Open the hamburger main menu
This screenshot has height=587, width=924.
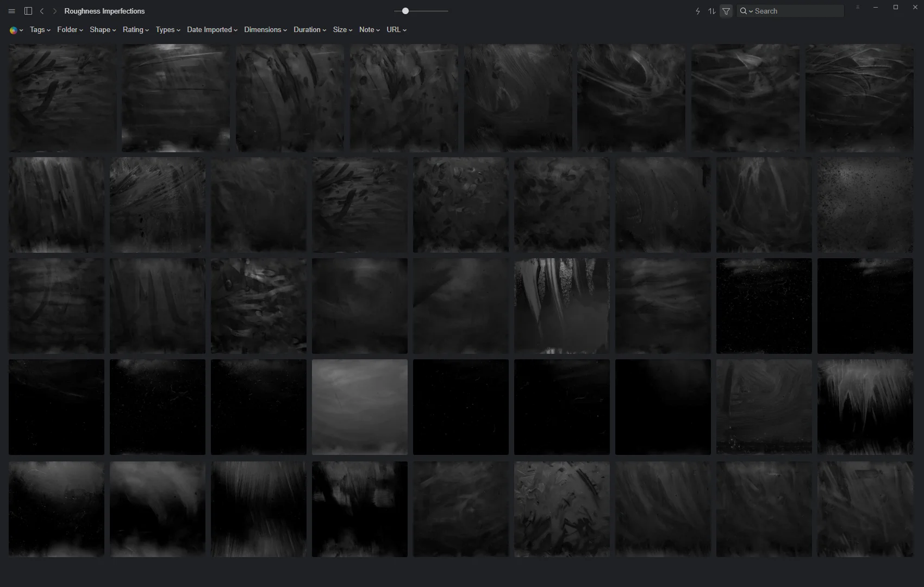[x=12, y=11]
